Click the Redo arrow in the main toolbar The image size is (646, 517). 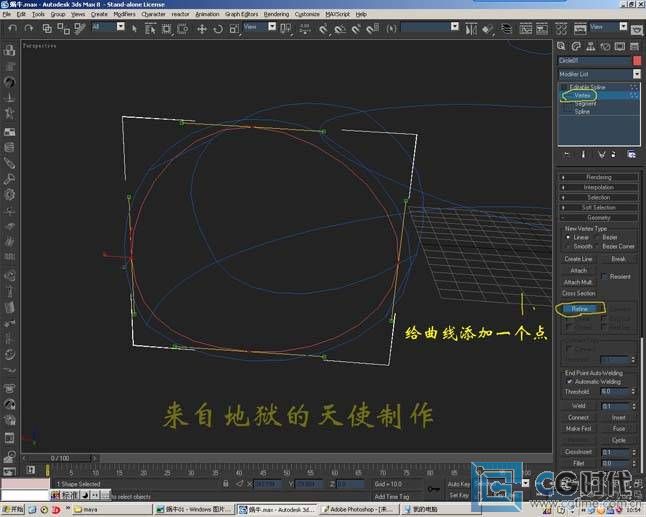click(x=28, y=28)
